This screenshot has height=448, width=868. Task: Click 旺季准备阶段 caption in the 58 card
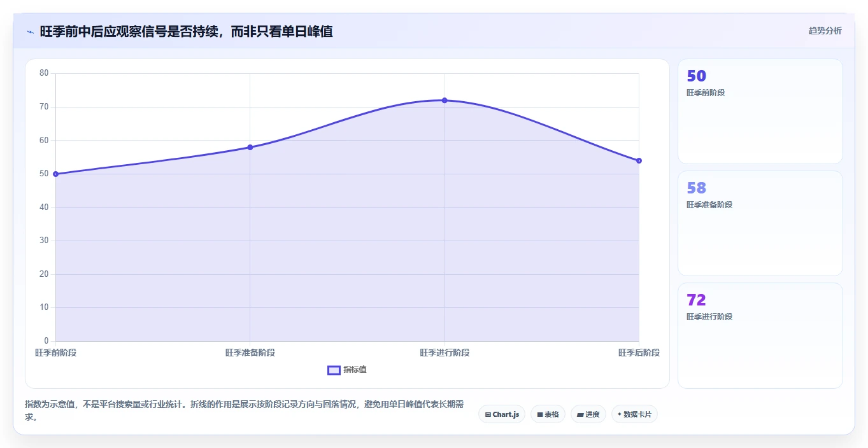point(709,205)
